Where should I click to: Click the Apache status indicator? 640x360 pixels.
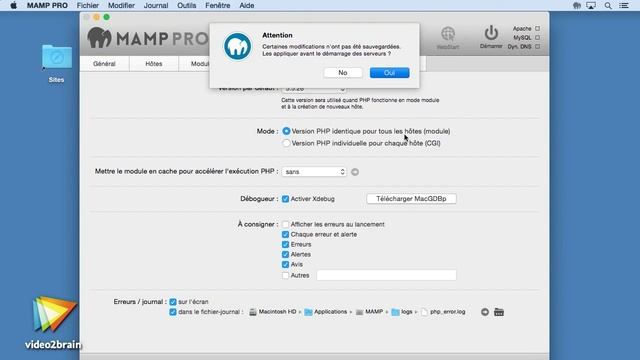[x=538, y=29]
